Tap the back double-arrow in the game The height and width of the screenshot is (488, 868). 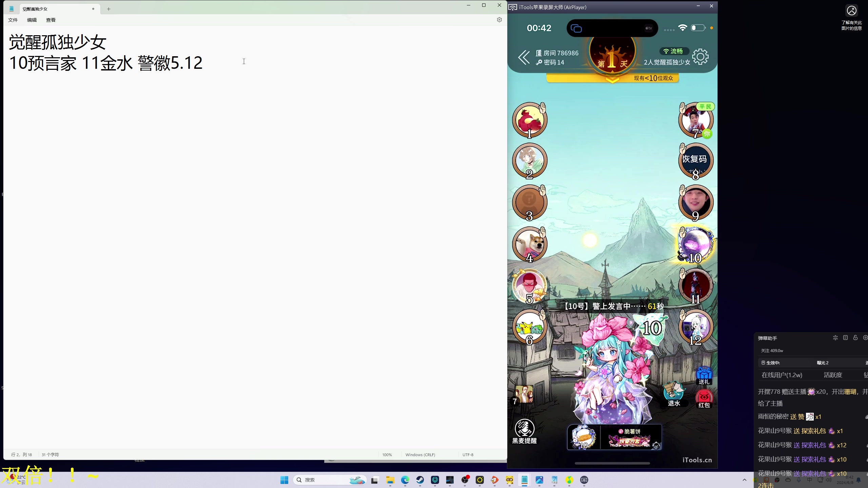coord(524,57)
